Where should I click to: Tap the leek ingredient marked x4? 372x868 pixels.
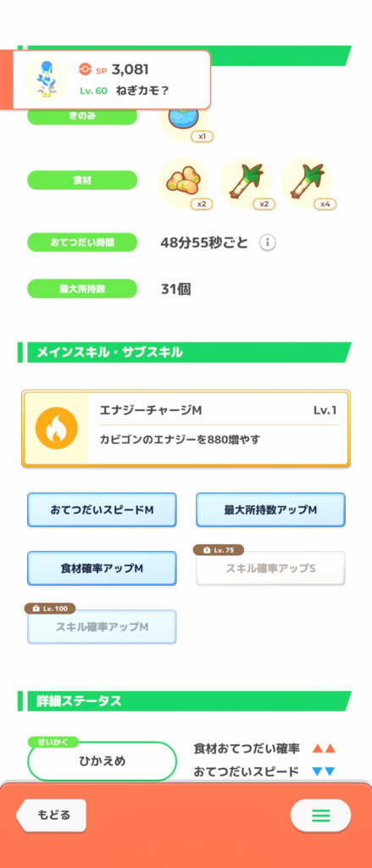tap(306, 183)
